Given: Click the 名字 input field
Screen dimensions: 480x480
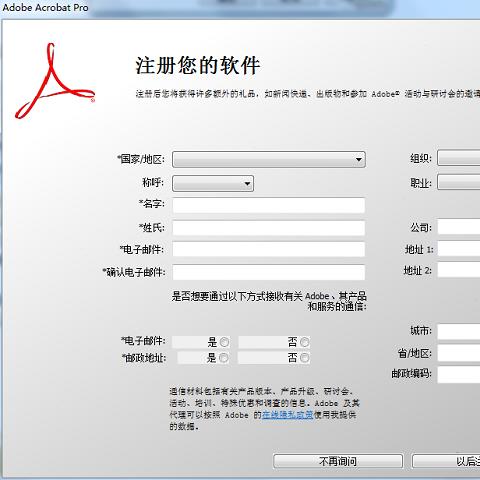Looking at the screenshot, I should (269, 205).
